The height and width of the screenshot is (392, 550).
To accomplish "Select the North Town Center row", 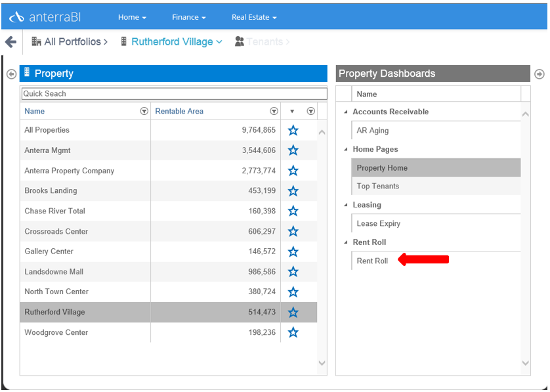I will (169, 292).
